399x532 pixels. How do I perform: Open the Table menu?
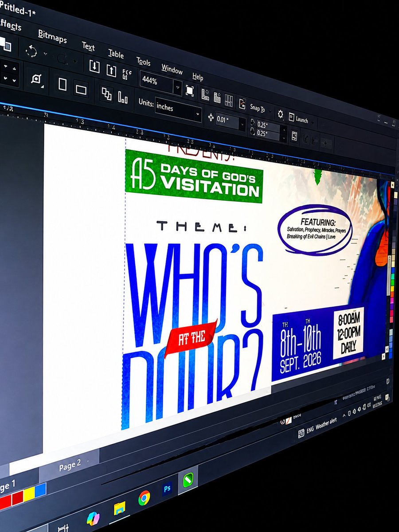(116, 54)
